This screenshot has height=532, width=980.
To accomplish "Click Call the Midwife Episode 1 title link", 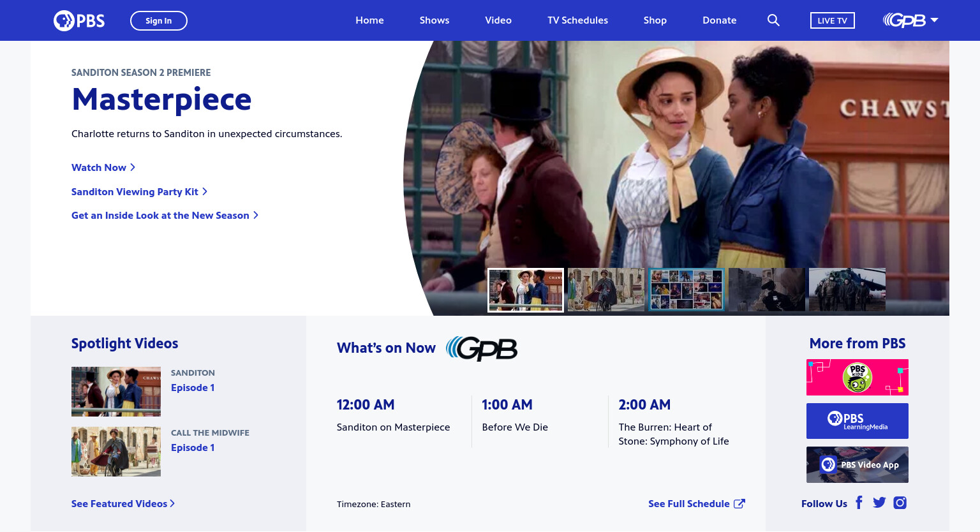I will point(193,448).
